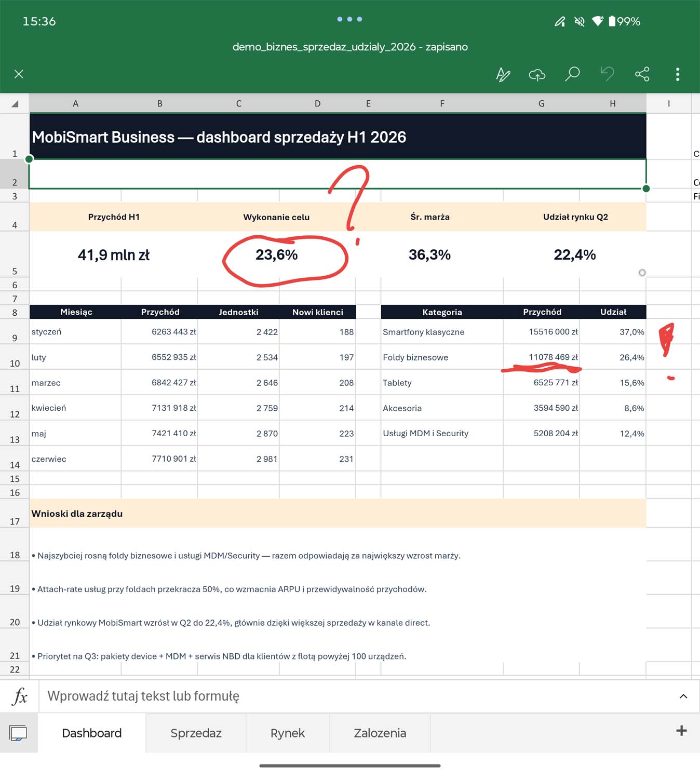Viewport: 700px width, 779px height.
Task: Select the '8,6%' share cell
Action: click(x=613, y=408)
